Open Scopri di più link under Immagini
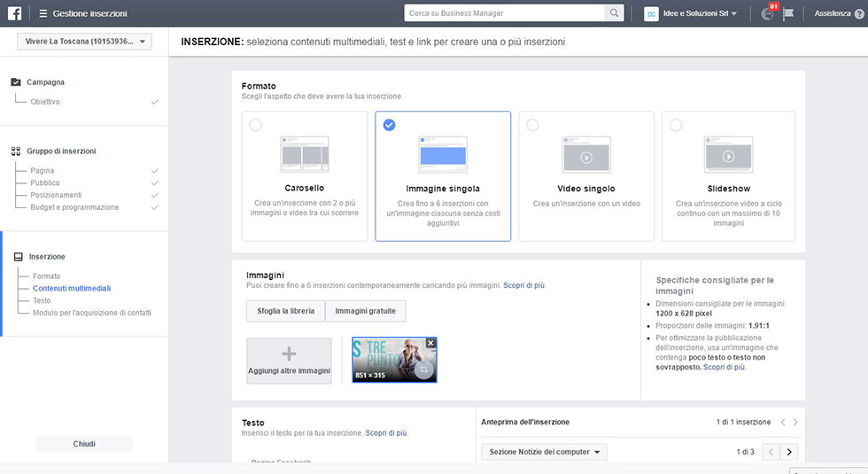The image size is (868, 474). click(x=523, y=285)
